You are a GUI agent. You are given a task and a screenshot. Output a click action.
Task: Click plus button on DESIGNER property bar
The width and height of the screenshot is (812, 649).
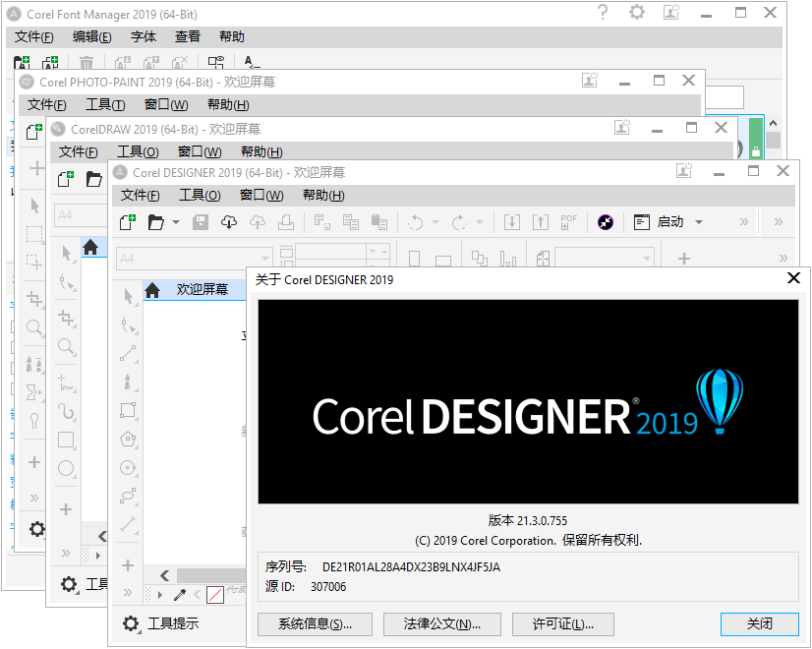point(684,258)
